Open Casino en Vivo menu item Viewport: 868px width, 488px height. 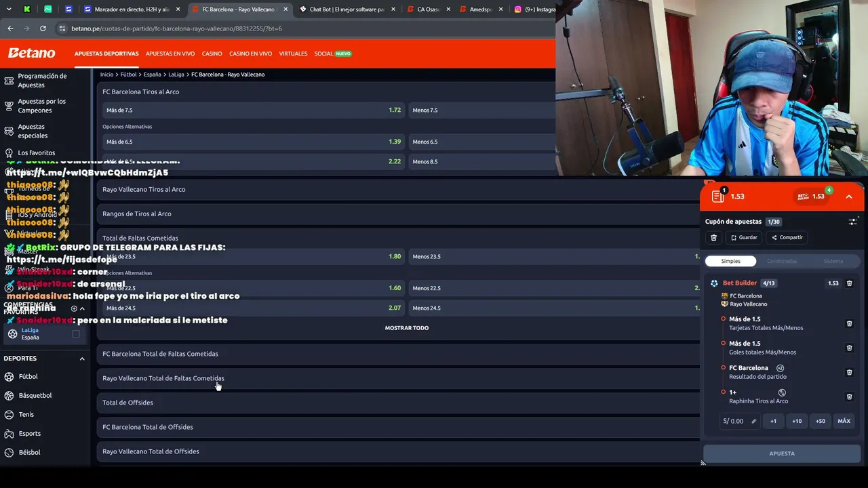click(x=250, y=54)
